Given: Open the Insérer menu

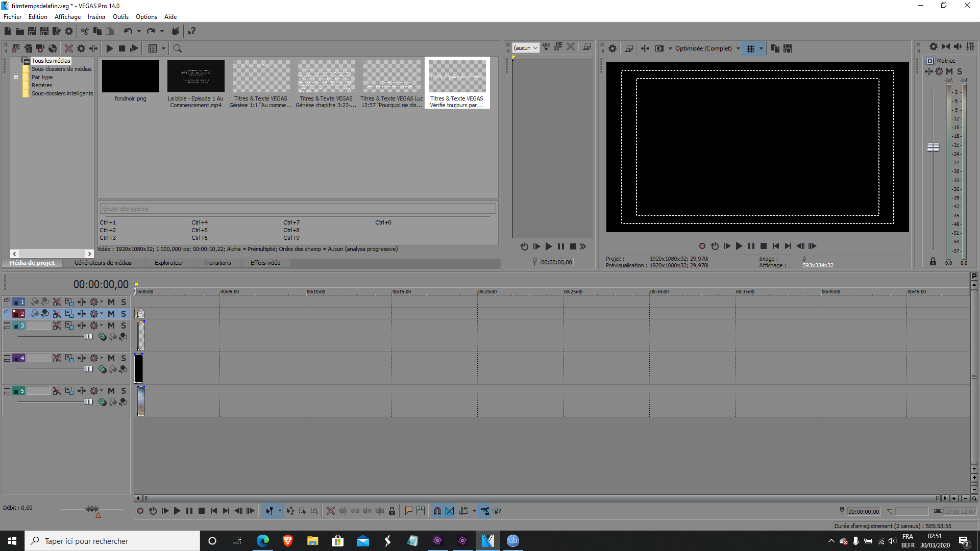Looking at the screenshot, I should tap(96, 17).
